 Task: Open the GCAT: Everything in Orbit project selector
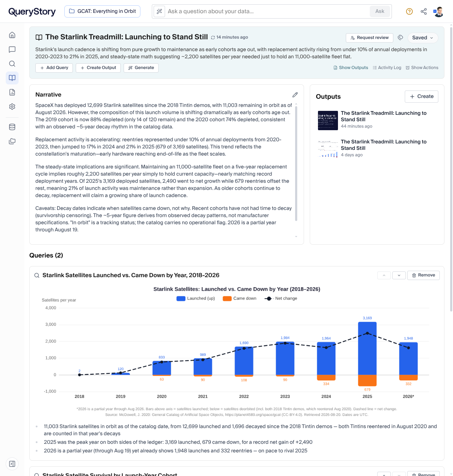102,11
